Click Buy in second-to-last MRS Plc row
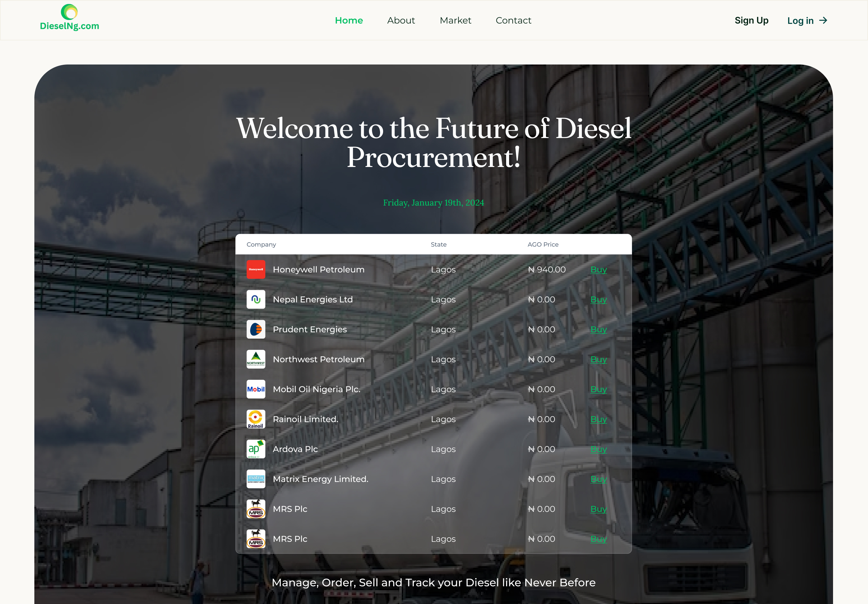This screenshot has height=604, width=868. pos(599,509)
